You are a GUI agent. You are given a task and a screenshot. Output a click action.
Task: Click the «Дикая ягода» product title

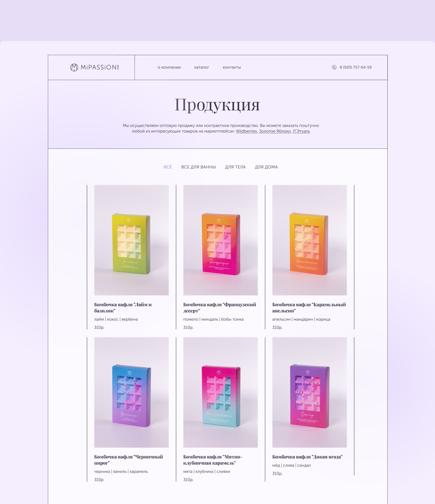(307, 457)
